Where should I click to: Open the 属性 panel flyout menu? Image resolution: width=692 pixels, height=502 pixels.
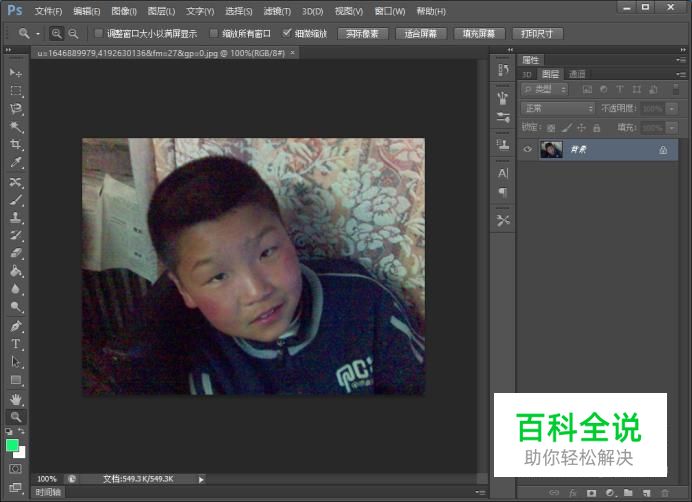pos(681,60)
